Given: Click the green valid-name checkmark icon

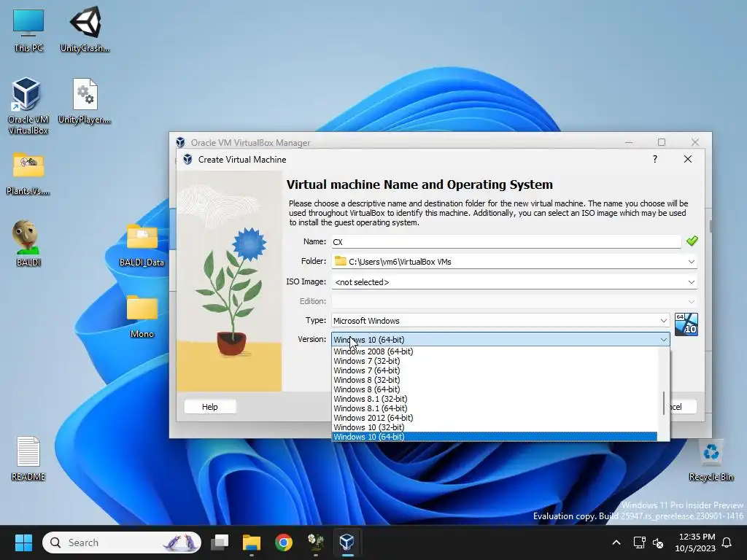Looking at the screenshot, I should (x=692, y=241).
